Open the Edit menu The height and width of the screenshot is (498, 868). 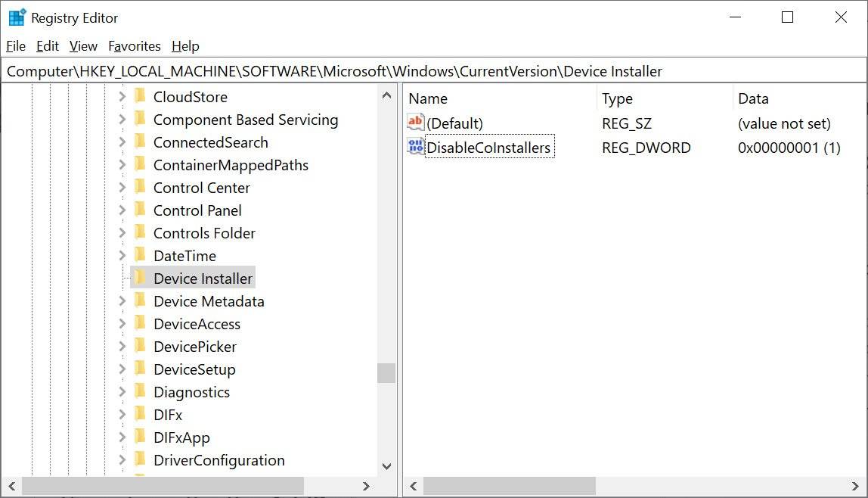48,46
